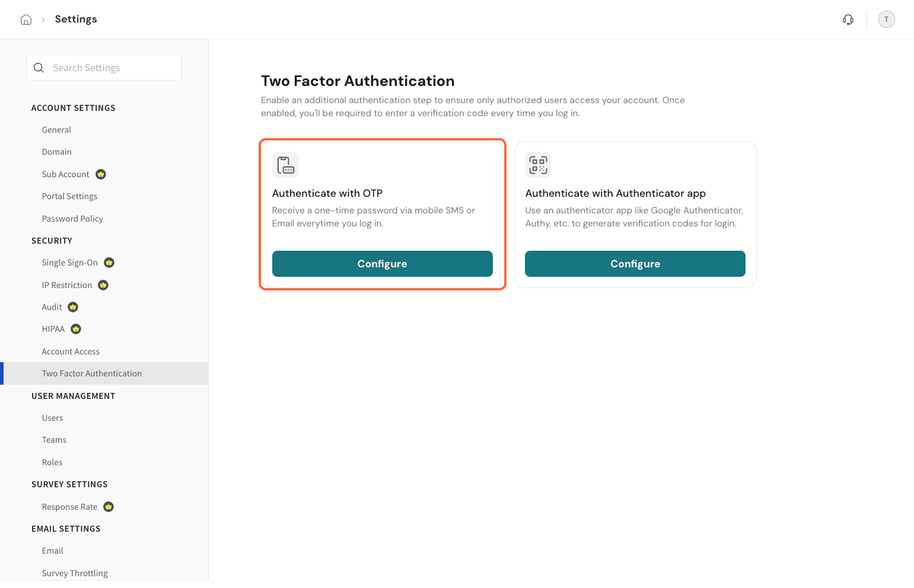Click the crown badge beside Sub Account

[101, 174]
